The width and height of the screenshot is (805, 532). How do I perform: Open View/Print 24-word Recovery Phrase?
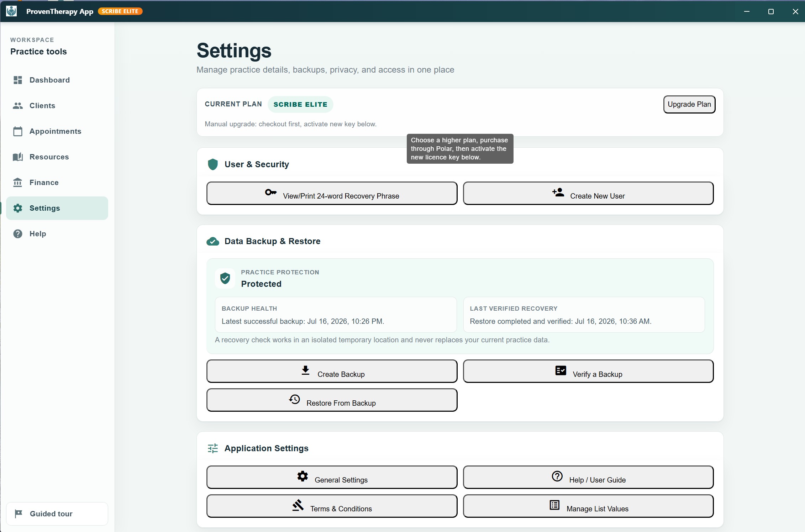click(332, 193)
